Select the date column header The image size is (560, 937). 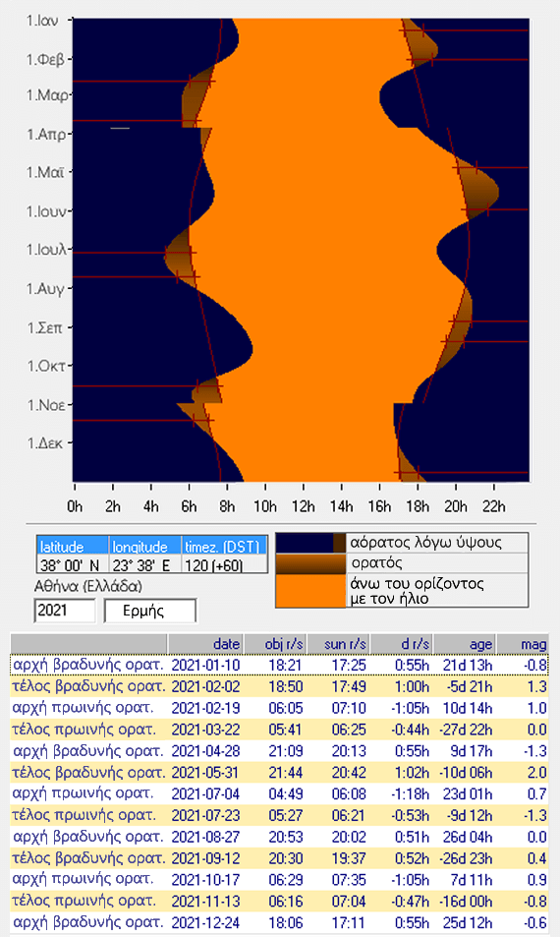pyautogui.click(x=205, y=644)
